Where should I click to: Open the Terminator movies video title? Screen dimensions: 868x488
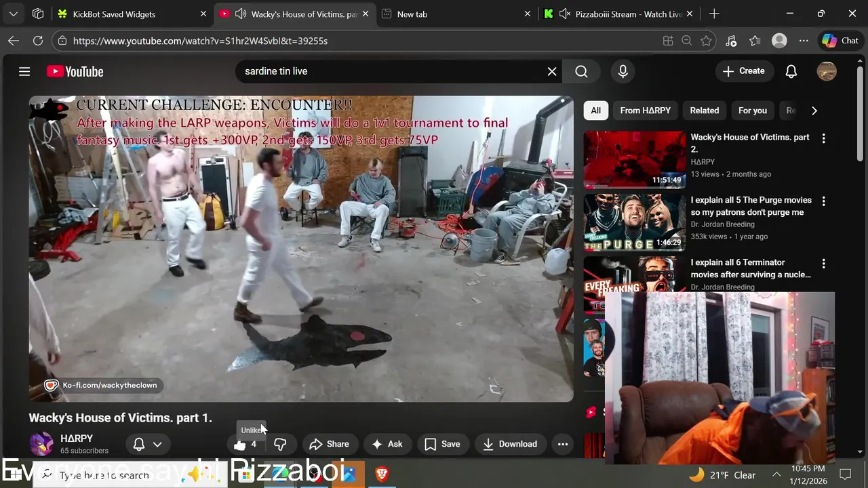coord(751,268)
